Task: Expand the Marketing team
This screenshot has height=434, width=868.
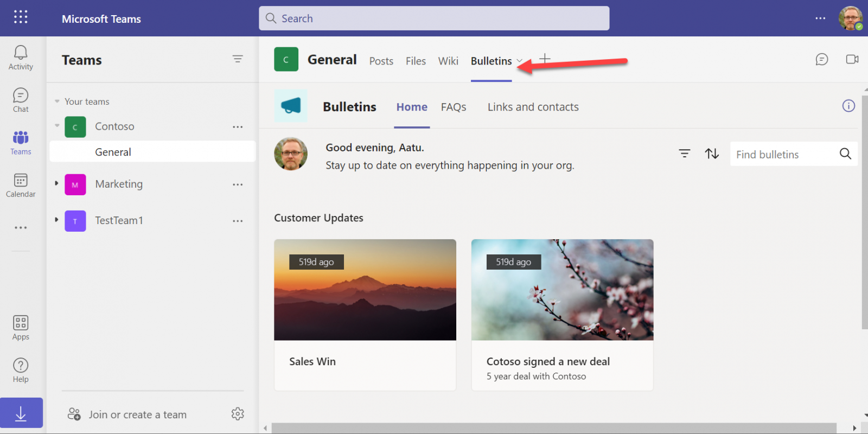Action: pyautogui.click(x=56, y=184)
